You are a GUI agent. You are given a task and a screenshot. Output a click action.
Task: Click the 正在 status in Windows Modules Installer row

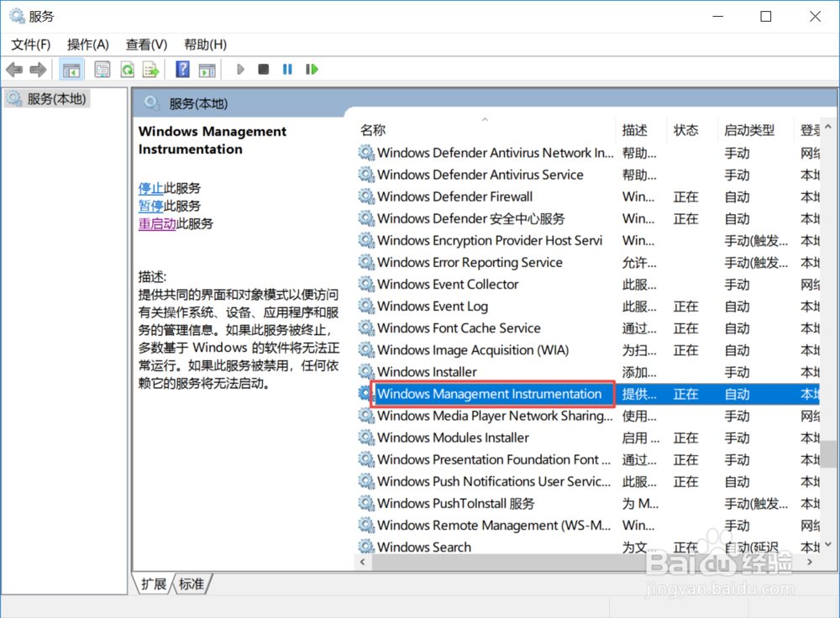(x=685, y=438)
